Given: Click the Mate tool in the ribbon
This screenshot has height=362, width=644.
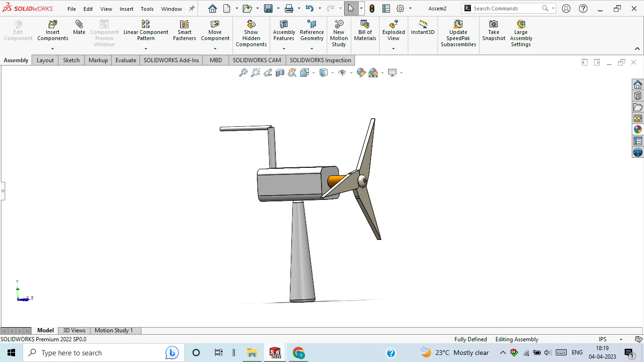Looking at the screenshot, I should (79, 27).
